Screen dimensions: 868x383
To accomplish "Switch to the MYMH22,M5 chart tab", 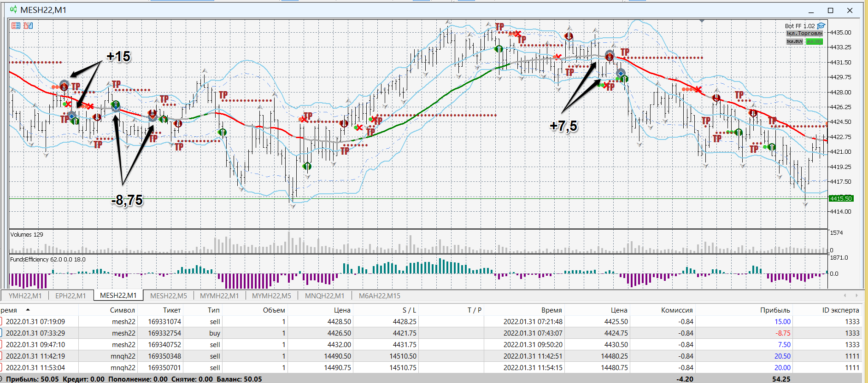I will tap(271, 296).
